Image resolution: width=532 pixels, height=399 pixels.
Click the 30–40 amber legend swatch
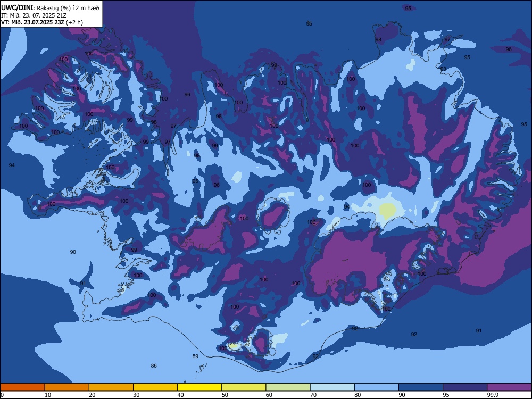(155, 387)
